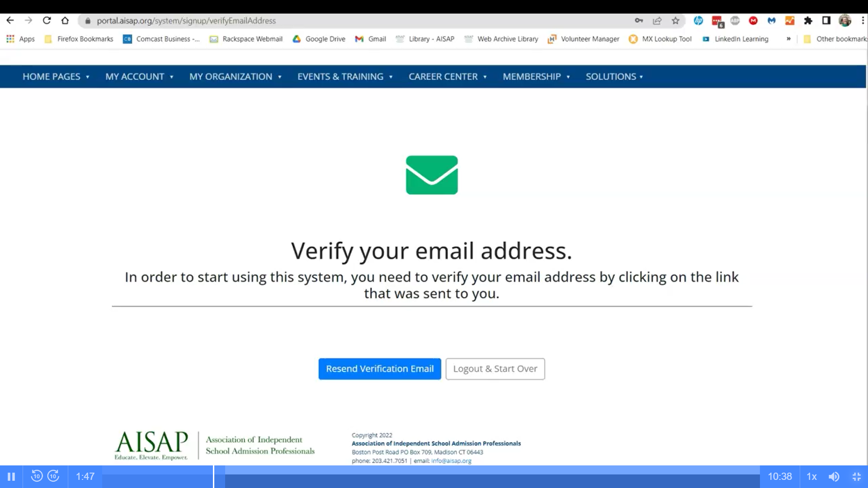Click Logout & Start Over
Image resolution: width=868 pixels, height=488 pixels.
[495, 369]
